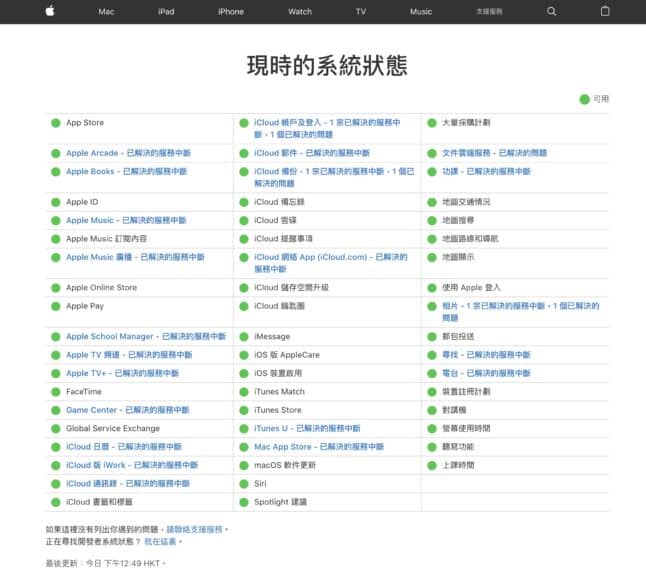Screen dimensions: 646x580
Task: Click the Apple logo in navigation bar
Action: click(x=50, y=11)
